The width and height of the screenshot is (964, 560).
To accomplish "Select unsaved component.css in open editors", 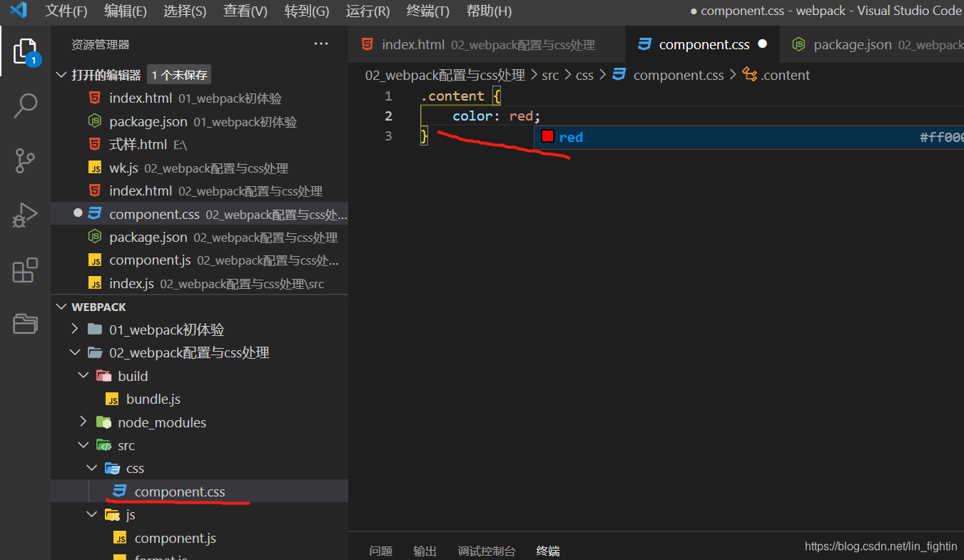I will (200, 214).
